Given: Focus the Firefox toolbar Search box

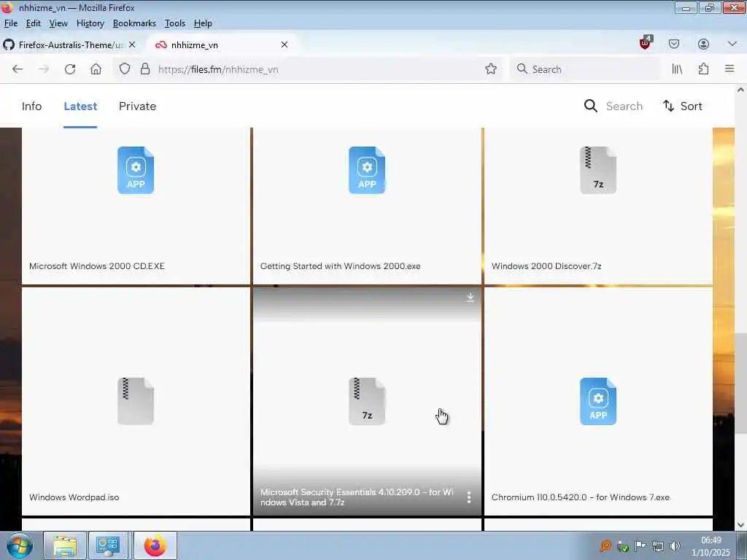Looking at the screenshot, I should [585, 69].
